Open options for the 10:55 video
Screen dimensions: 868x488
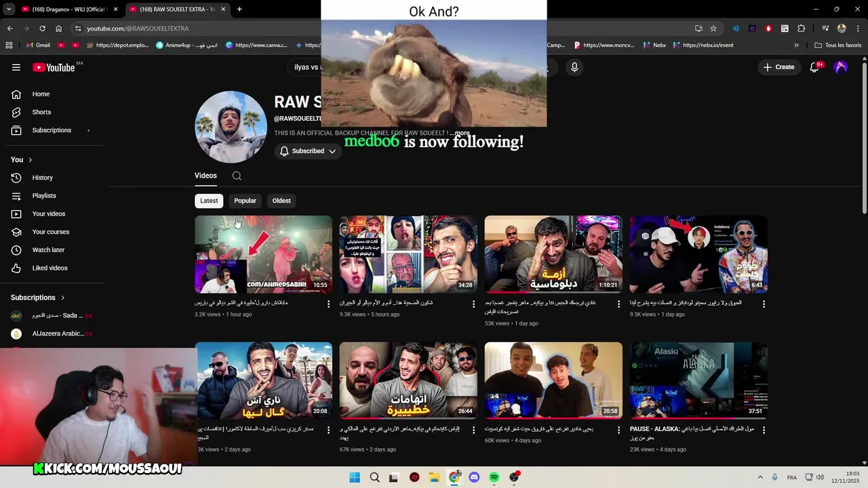[x=329, y=304]
